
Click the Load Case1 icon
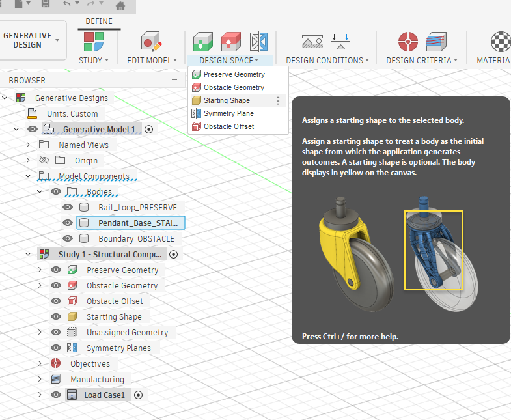(72, 395)
